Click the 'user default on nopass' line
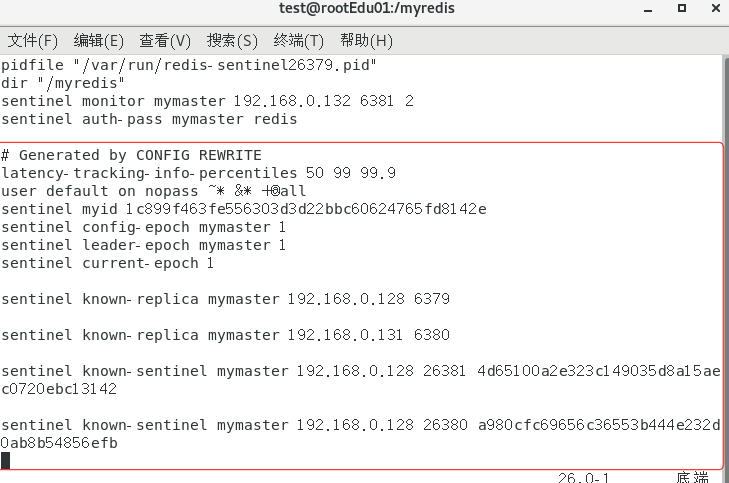This screenshot has height=483, width=729. point(153,191)
